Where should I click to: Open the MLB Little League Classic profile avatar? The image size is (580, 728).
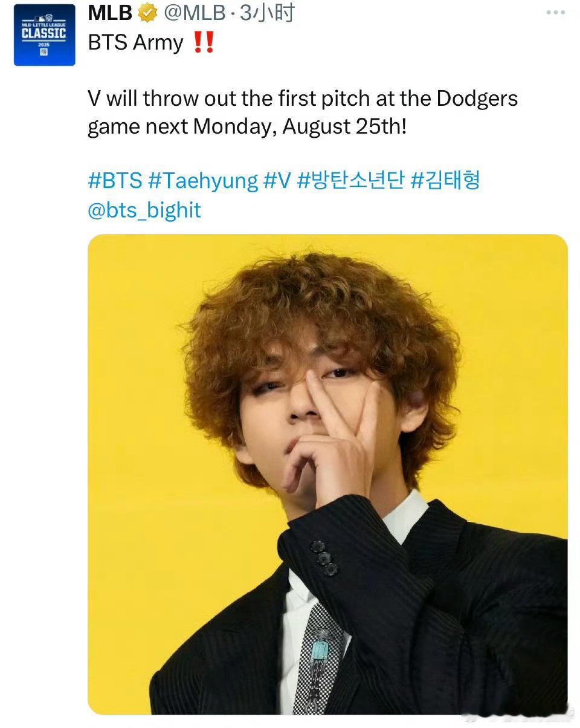[44, 36]
